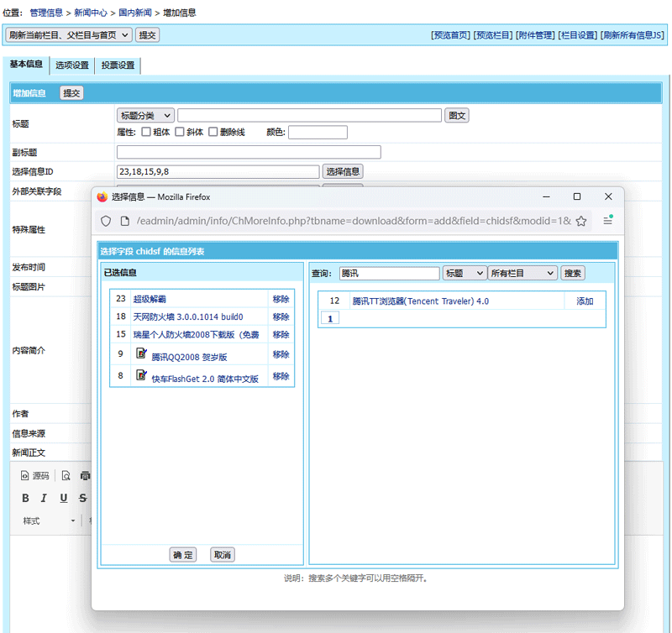Click the 源码 source code icon in editor
Screen dimensions: 672x633
[34, 475]
